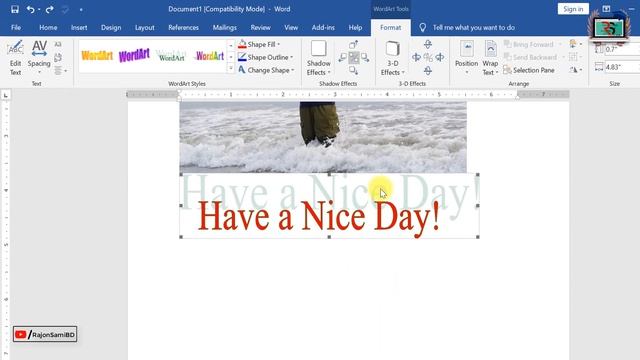Viewport: 640px width, 360px height.
Task: Open the 3-D Effects gallery
Action: [393, 58]
